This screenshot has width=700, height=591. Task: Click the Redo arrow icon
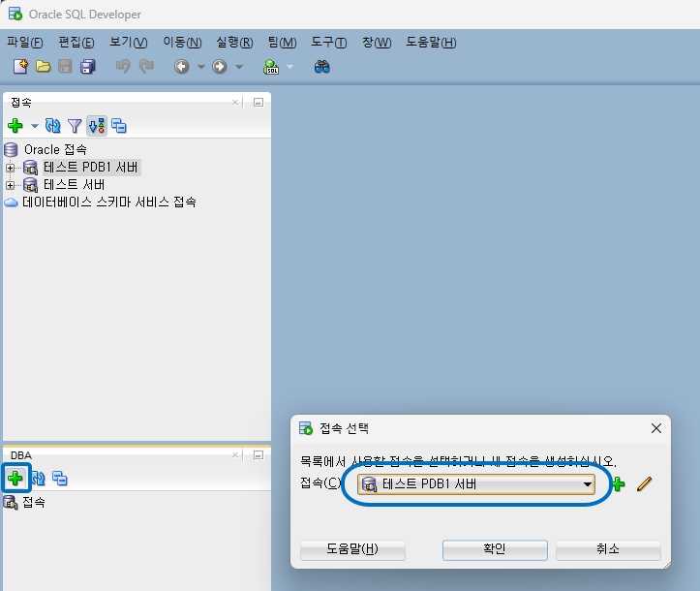tap(146, 67)
